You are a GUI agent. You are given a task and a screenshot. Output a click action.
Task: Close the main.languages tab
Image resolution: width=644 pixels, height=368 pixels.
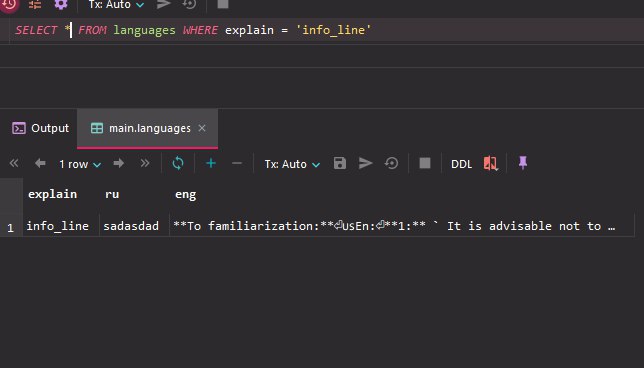point(202,128)
